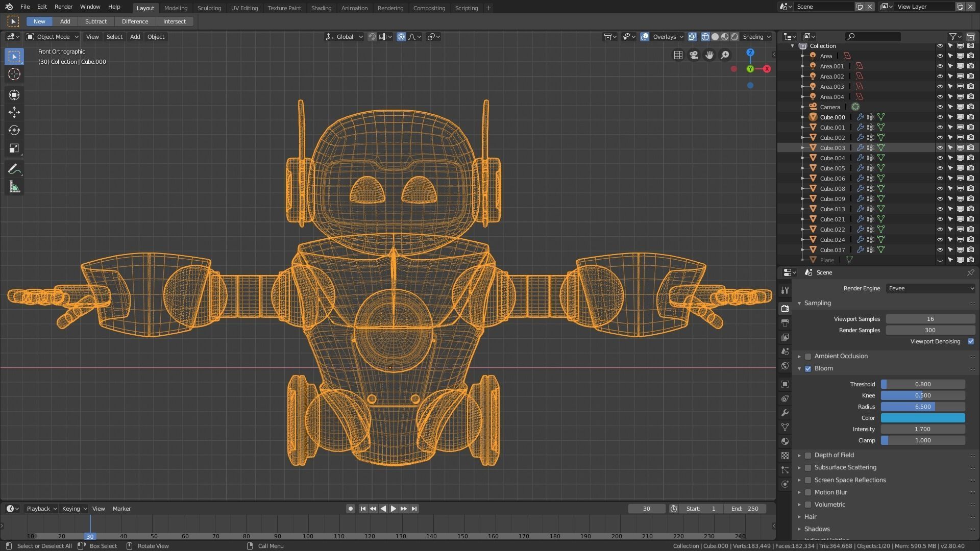980x551 pixels.
Task: Switch to the UV Editing workspace tab
Action: pos(244,8)
